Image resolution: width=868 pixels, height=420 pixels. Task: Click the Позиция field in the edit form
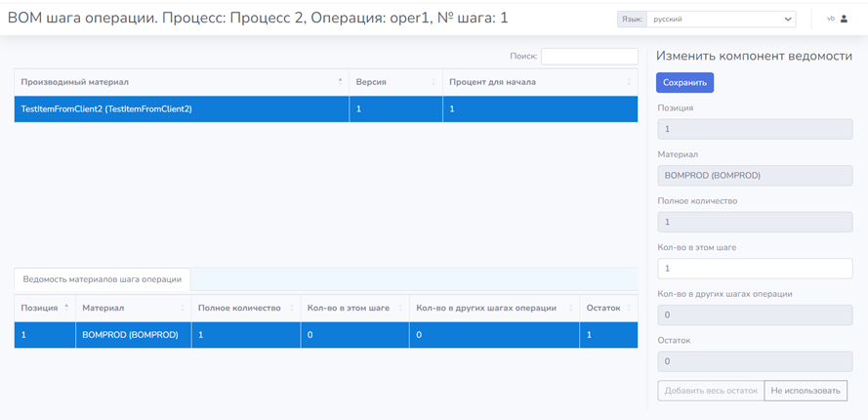tap(755, 129)
